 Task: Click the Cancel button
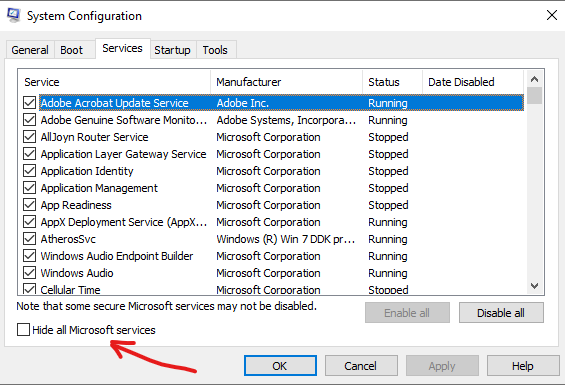pyautogui.click(x=361, y=366)
